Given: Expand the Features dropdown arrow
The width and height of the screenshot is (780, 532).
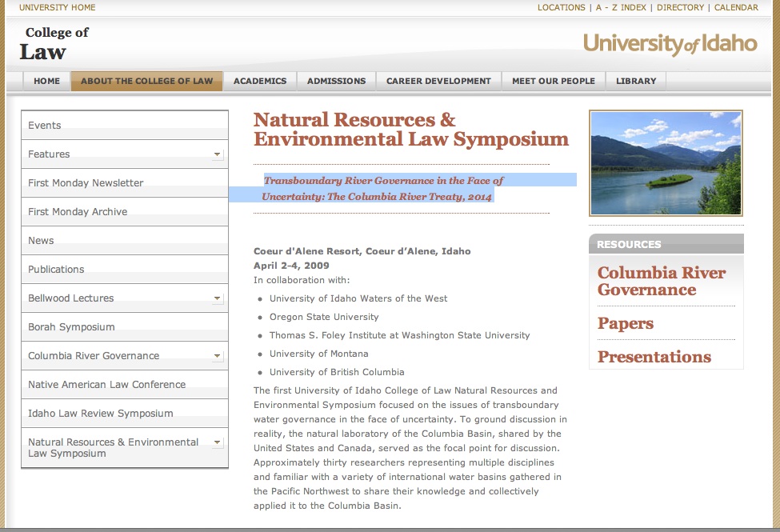Looking at the screenshot, I should (x=218, y=154).
